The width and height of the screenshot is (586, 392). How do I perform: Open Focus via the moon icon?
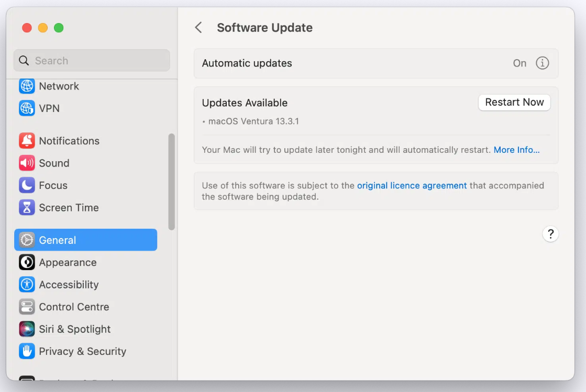(x=27, y=185)
